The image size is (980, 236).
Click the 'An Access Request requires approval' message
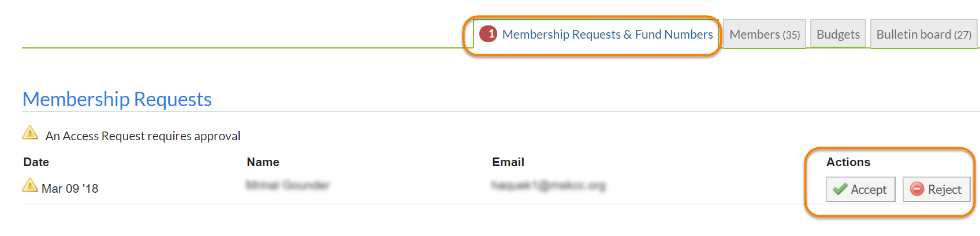(x=143, y=136)
